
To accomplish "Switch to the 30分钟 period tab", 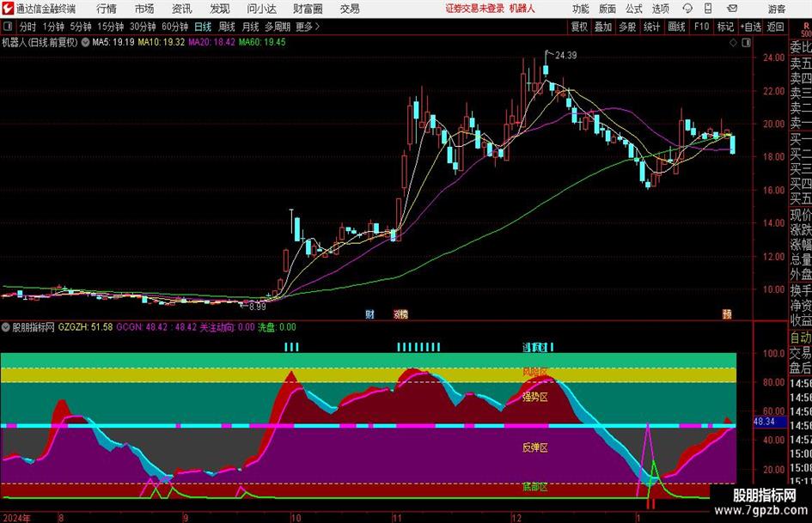I will click(x=143, y=27).
